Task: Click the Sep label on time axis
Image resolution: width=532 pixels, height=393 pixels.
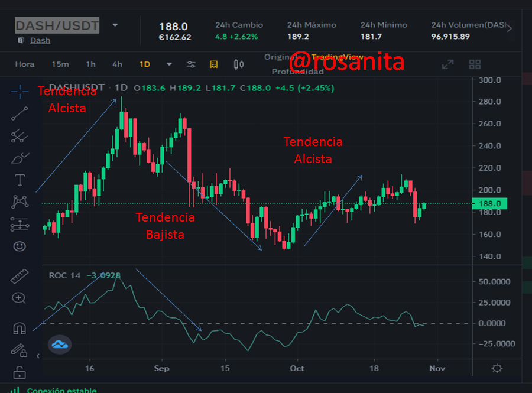Action: click(x=161, y=368)
